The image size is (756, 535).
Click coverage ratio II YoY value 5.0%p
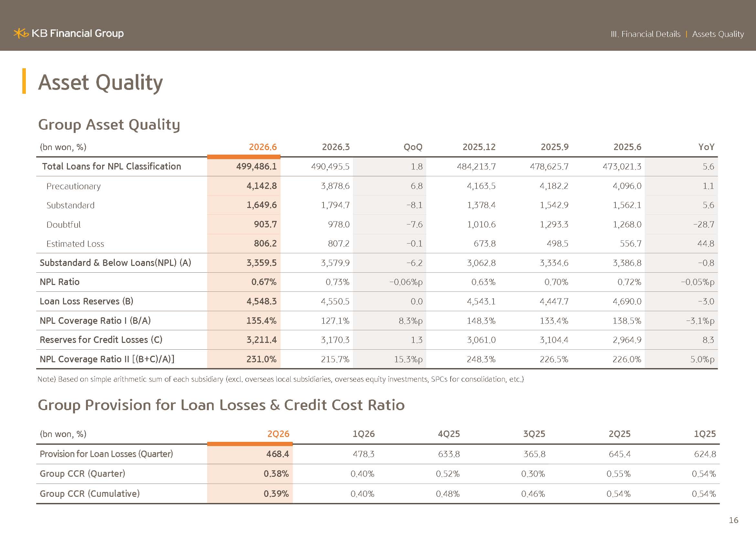702,359
